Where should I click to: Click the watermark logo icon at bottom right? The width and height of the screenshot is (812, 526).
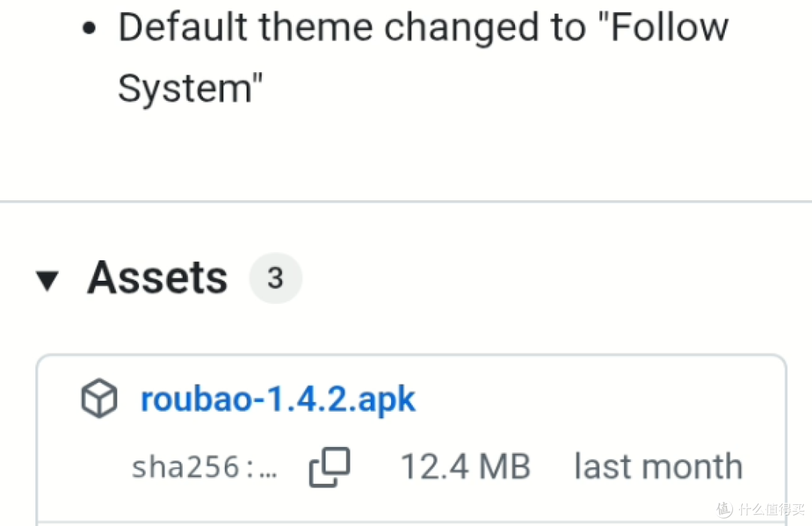726,509
